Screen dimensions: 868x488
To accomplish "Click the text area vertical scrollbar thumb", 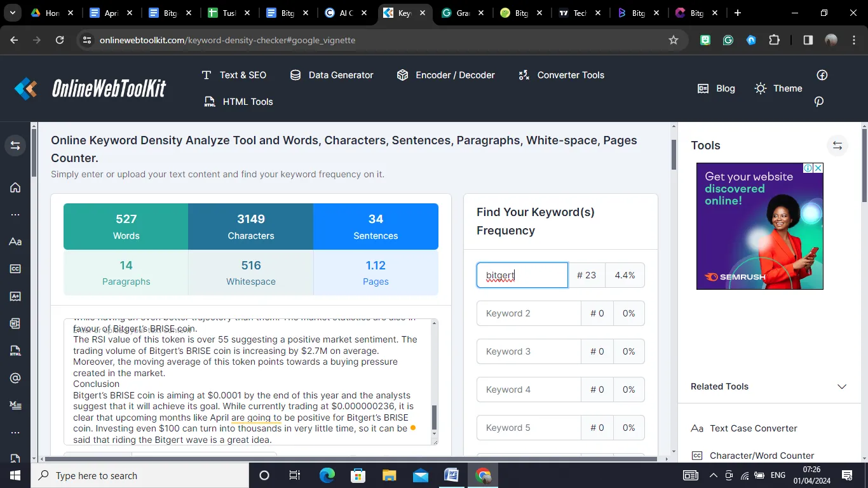I will point(435,417).
